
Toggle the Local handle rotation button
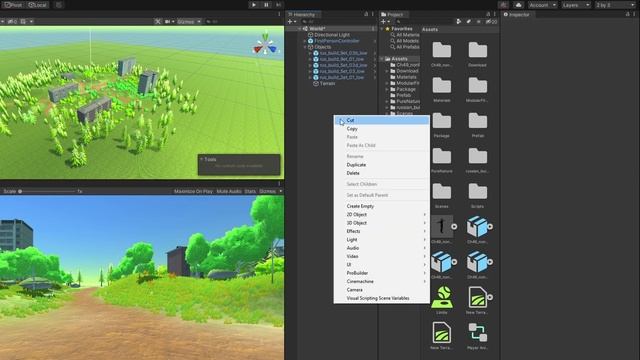pyautogui.click(x=38, y=5)
